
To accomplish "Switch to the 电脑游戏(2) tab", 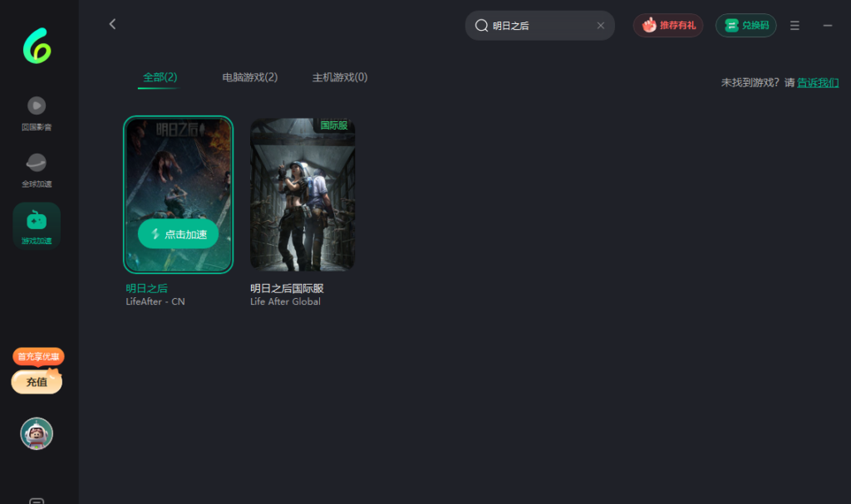I will [x=249, y=77].
